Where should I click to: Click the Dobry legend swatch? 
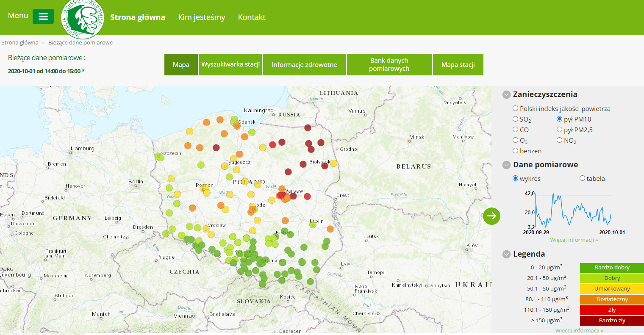pos(612,278)
